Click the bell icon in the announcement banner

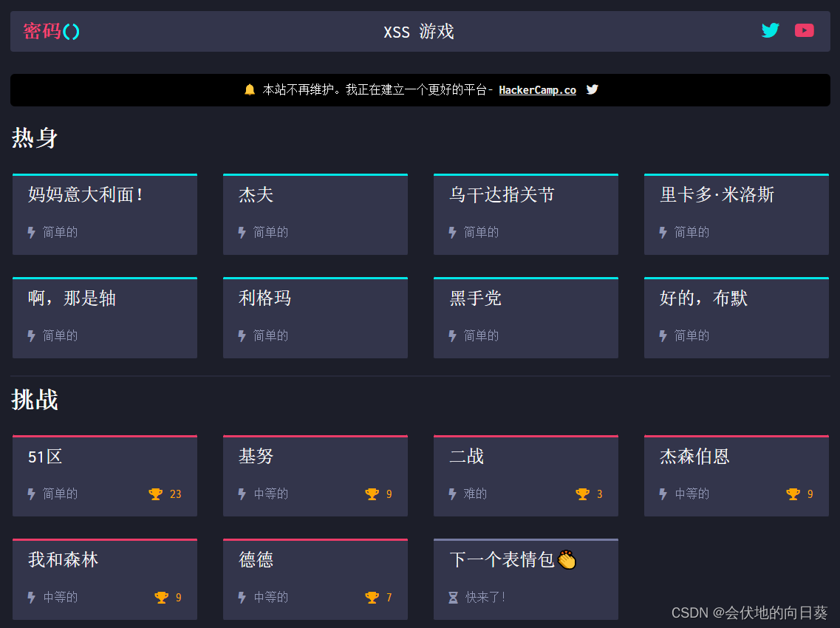pyautogui.click(x=250, y=89)
